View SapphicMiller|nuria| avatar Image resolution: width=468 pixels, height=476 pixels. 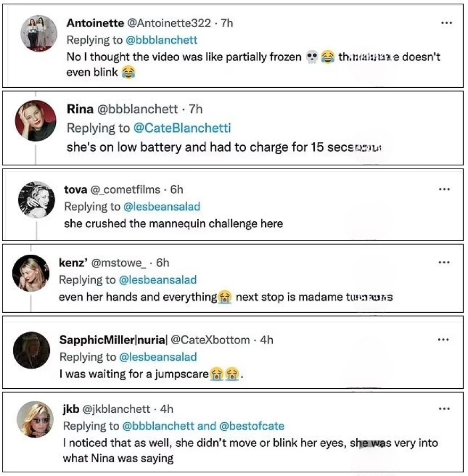31,350
